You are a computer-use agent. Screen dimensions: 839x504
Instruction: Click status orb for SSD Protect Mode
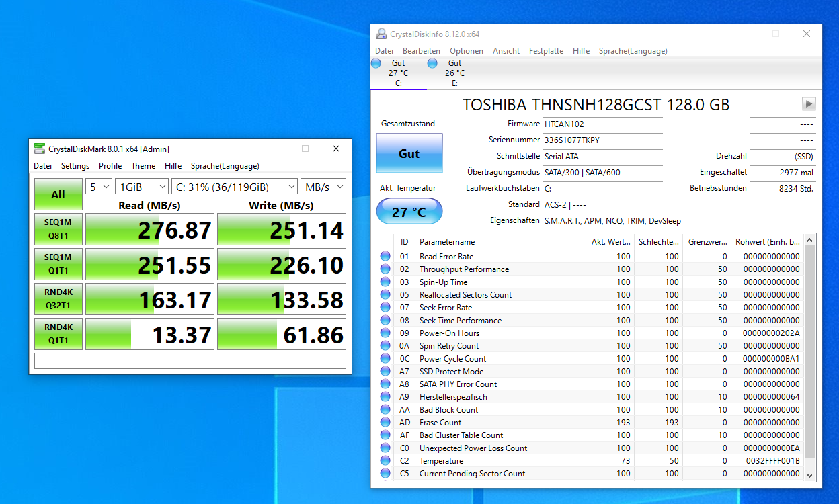point(385,371)
